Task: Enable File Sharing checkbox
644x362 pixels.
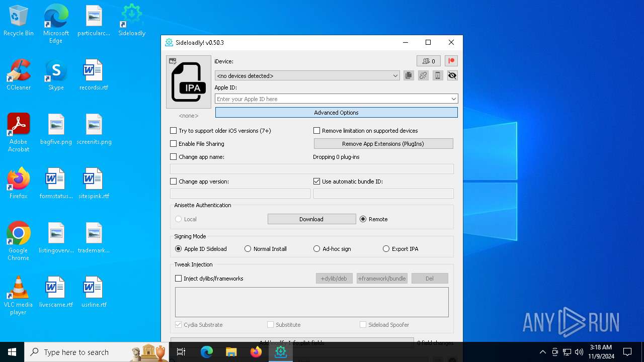Action: tap(174, 144)
